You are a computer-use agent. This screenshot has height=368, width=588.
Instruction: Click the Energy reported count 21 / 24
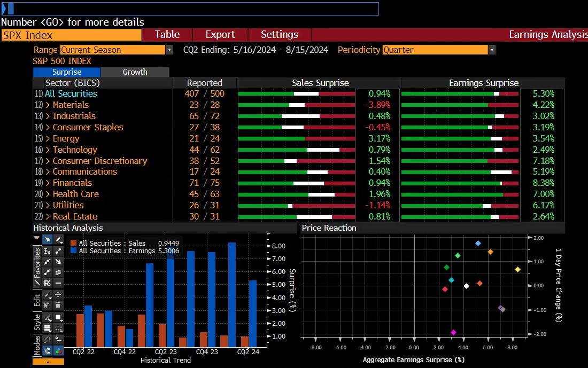[x=204, y=139]
